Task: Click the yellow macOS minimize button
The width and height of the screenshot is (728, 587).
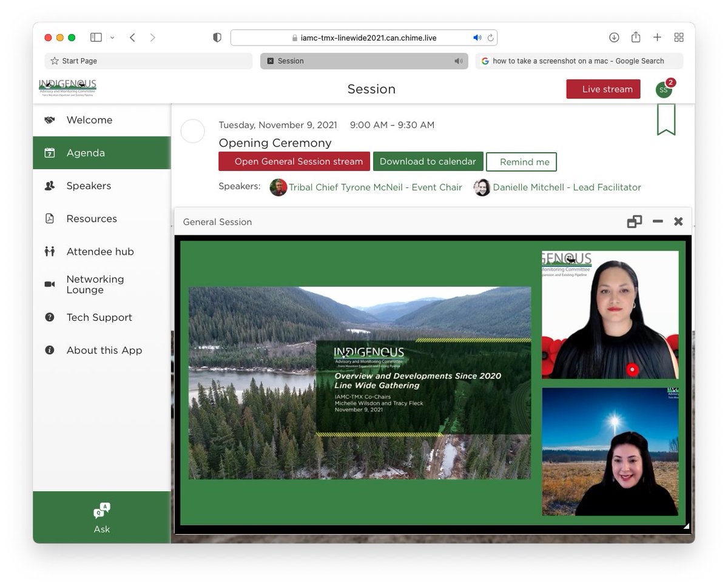Action: [60, 38]
